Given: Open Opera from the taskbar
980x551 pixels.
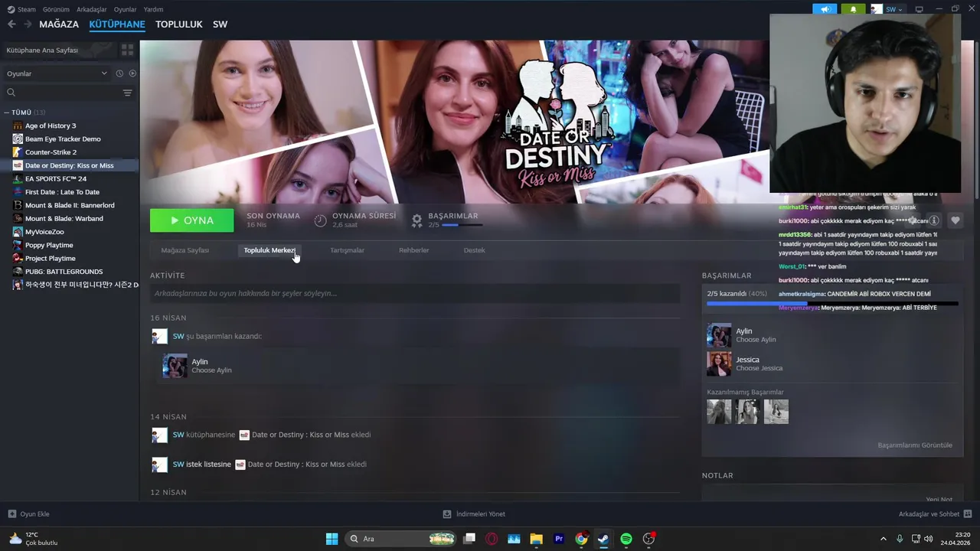Looking at the screenshot, I should tap(492, 539).
